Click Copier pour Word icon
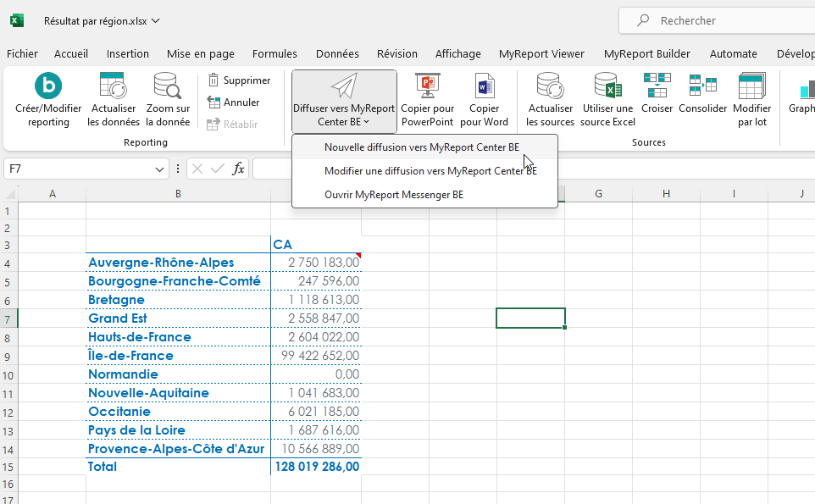 [485, 87]
